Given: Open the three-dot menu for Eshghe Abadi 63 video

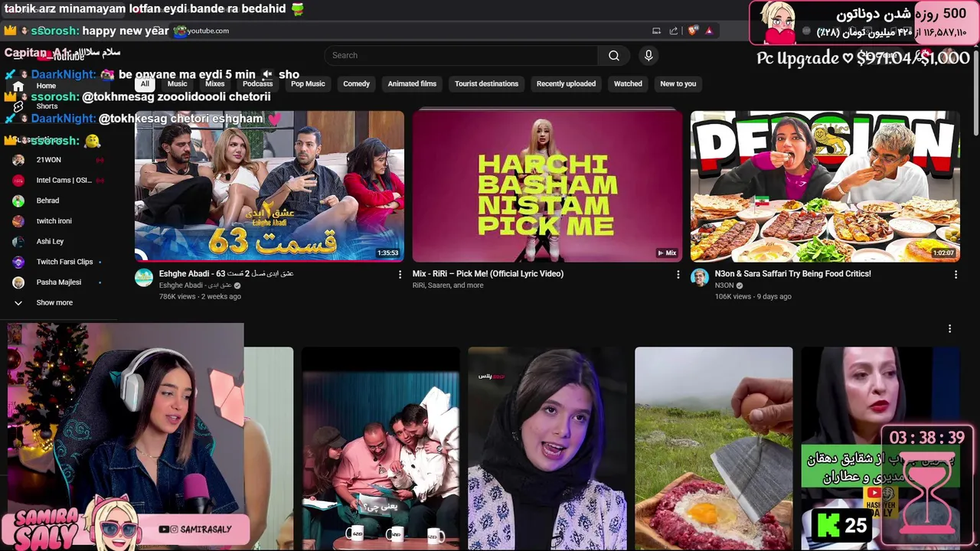Looking at the screenshot, I should (x=399, y=274).
